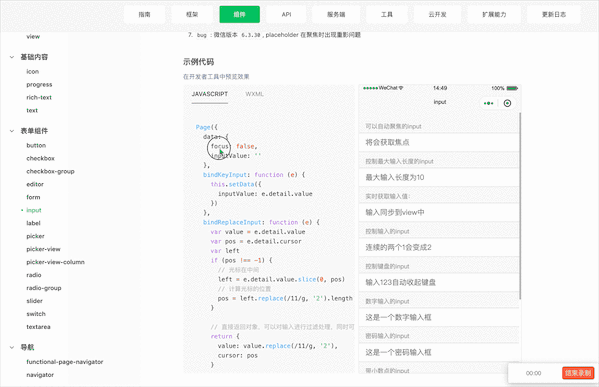Click the 示例代码 heading
This screenshot has height=387, width=599.
(x=198, y=62)
